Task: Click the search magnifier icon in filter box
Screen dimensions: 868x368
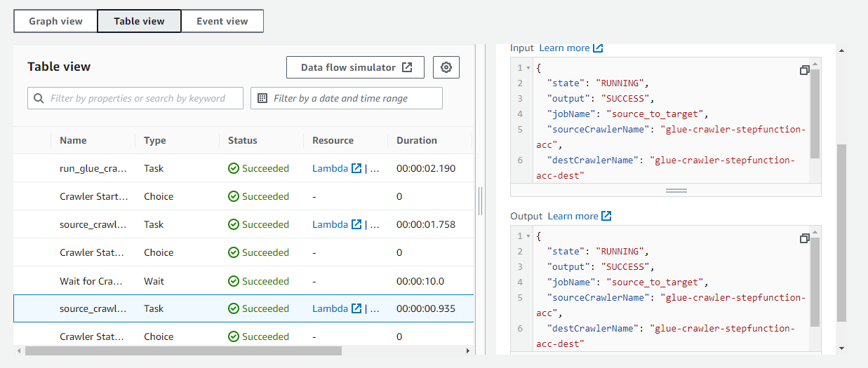Action: [x=39, y=99]
